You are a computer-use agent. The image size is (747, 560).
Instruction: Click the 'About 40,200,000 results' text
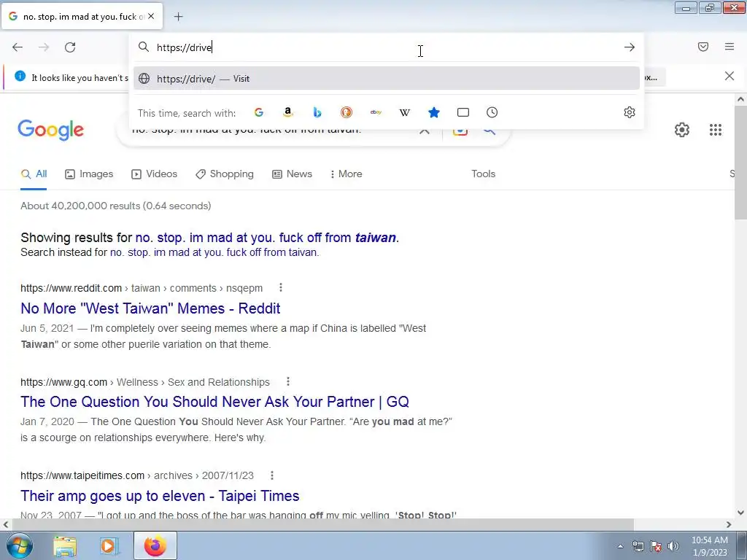pos(116,206)
